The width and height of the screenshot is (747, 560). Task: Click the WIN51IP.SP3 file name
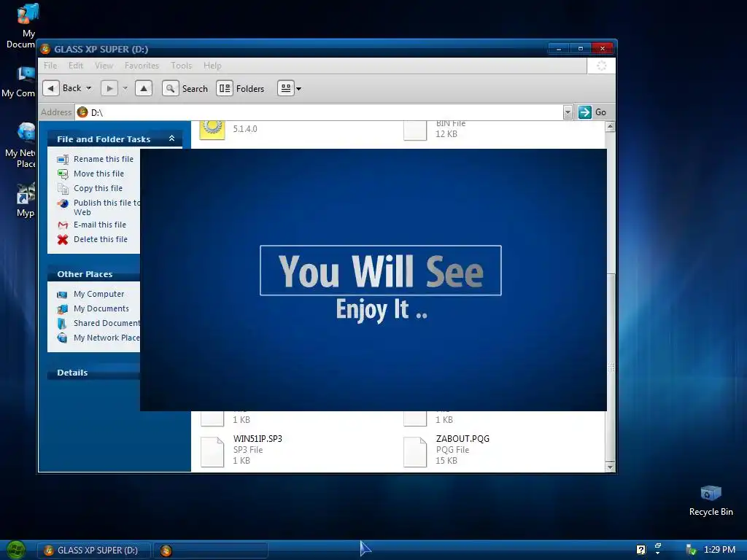258,438
